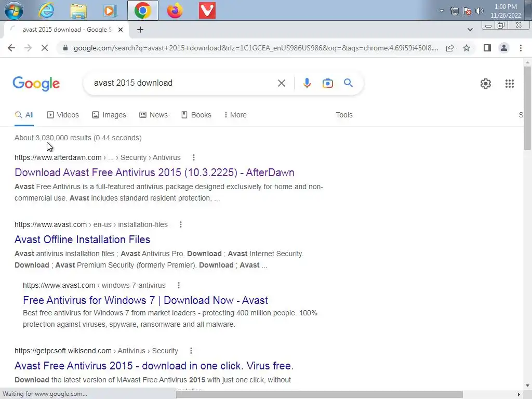Open options for avast.com installation-files result
This screenshot has height=399, width=532.
tap(181, 224)
